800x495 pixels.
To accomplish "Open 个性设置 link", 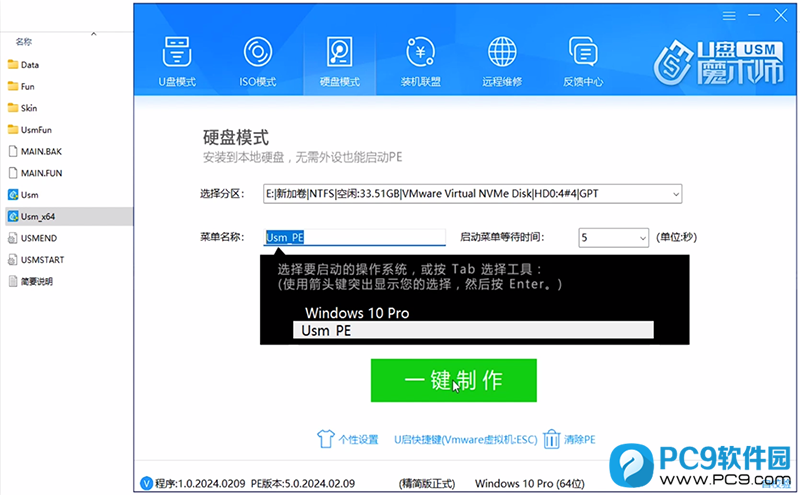I will (358, 439).
